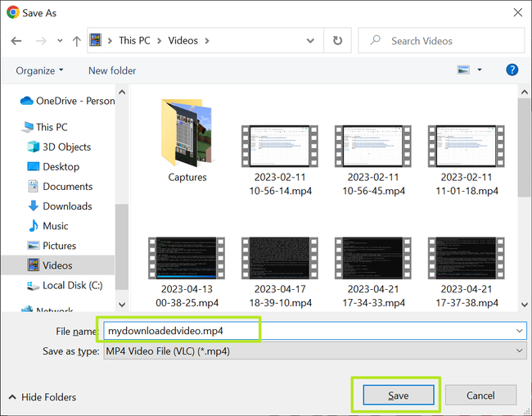Image resolution: width=532 pixels, height=416 pixels.
Task: Open Desktop in the sidebar
Action: click(53, 166)
